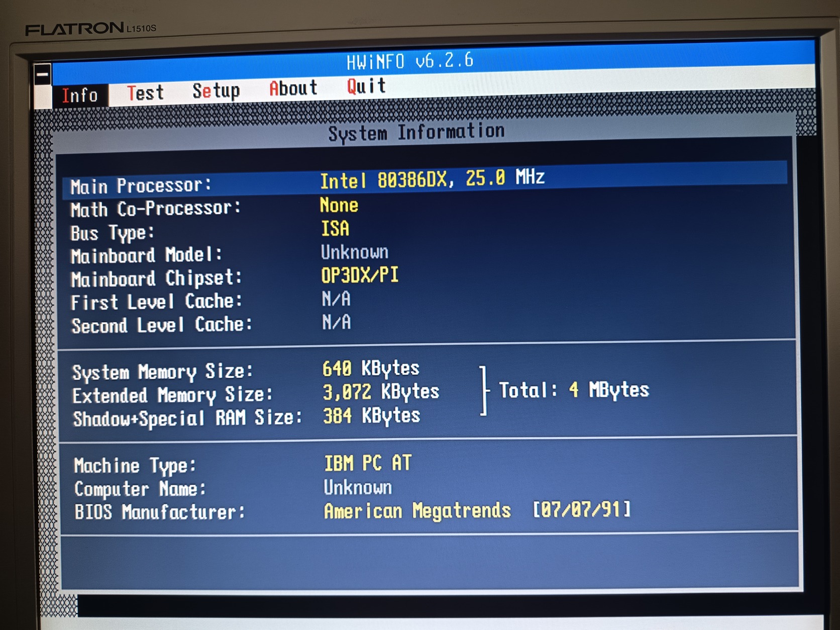Click the 640 KBytes value

point(371,369)
